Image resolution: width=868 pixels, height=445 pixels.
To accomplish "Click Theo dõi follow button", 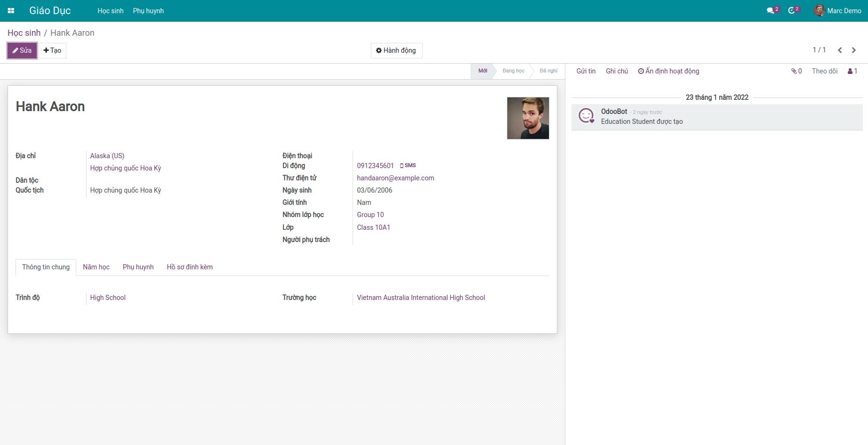I will 825,71.
